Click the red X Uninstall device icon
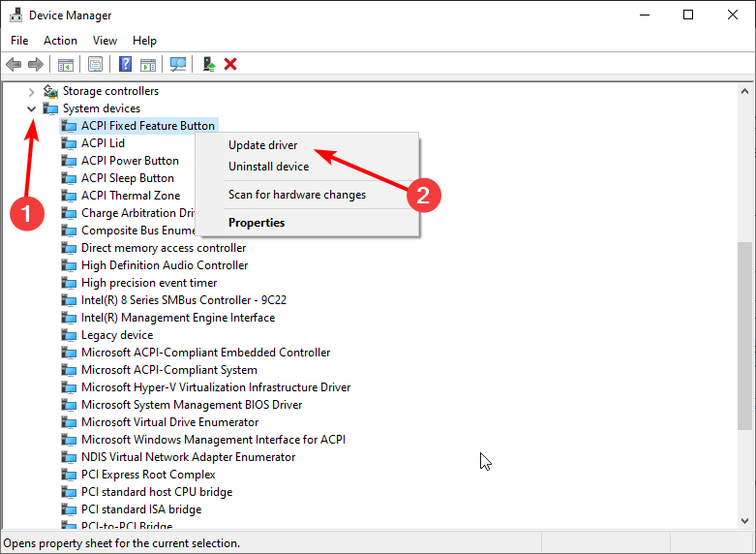Screen dimensions: 756x554 click(230, 64)
